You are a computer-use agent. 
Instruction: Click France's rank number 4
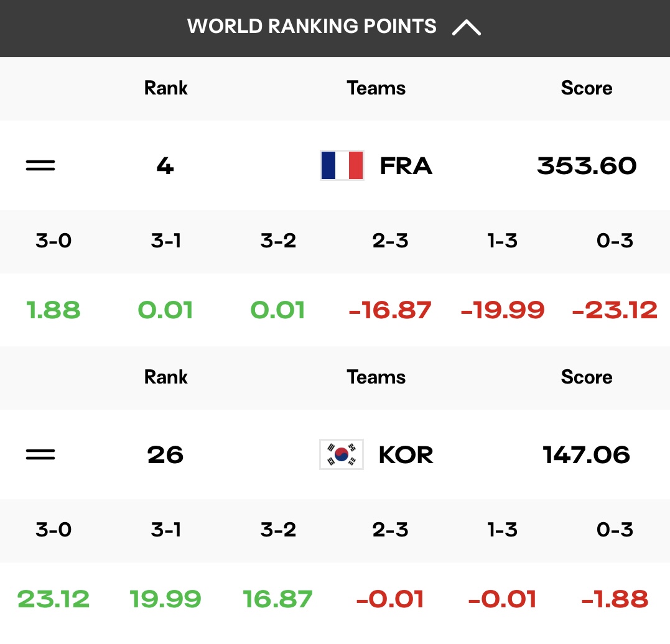pos(165,166)
